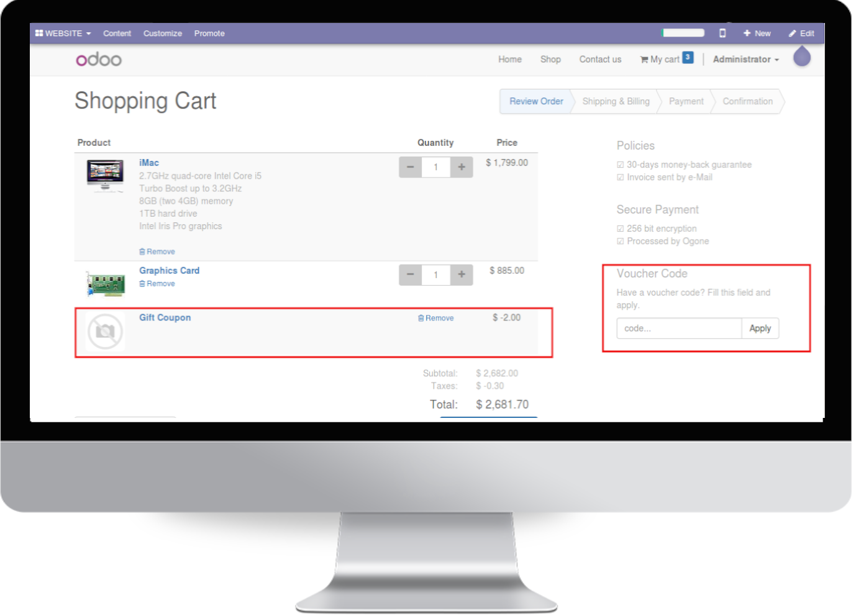This screenshot has height=616, width=856.
Task: Remove the Gift Coupon from cart
Action: [x=436, y=318]
